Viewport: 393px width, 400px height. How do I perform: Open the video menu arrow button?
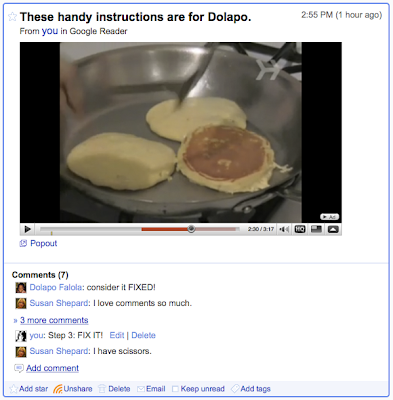[x=333, y=229]
